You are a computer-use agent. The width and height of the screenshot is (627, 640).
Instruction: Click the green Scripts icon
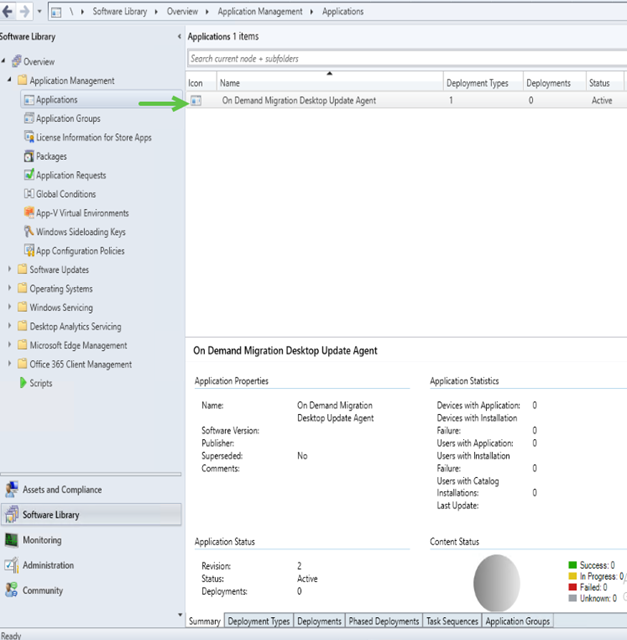23,383
